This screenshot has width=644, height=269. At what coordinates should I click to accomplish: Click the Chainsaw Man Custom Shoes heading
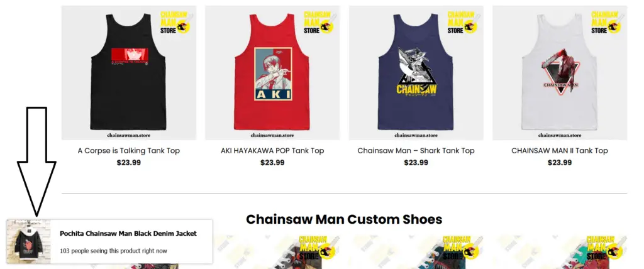[x=344, y=219]
